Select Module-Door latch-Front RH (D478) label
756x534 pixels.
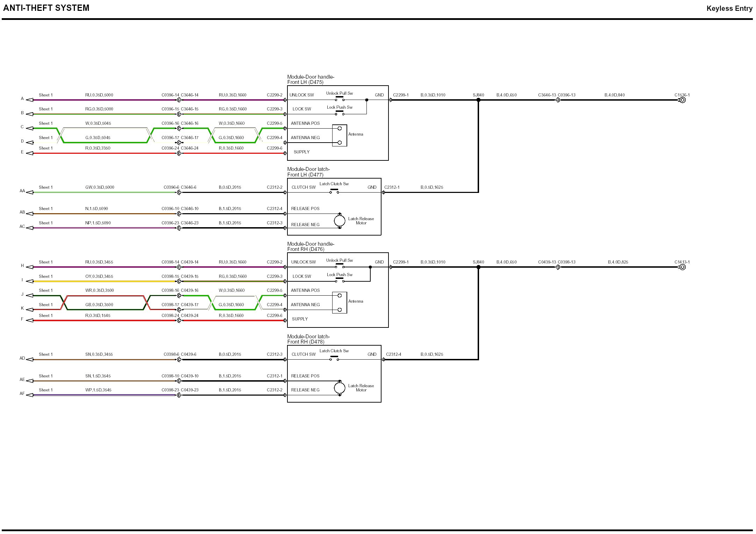(308, 339)
